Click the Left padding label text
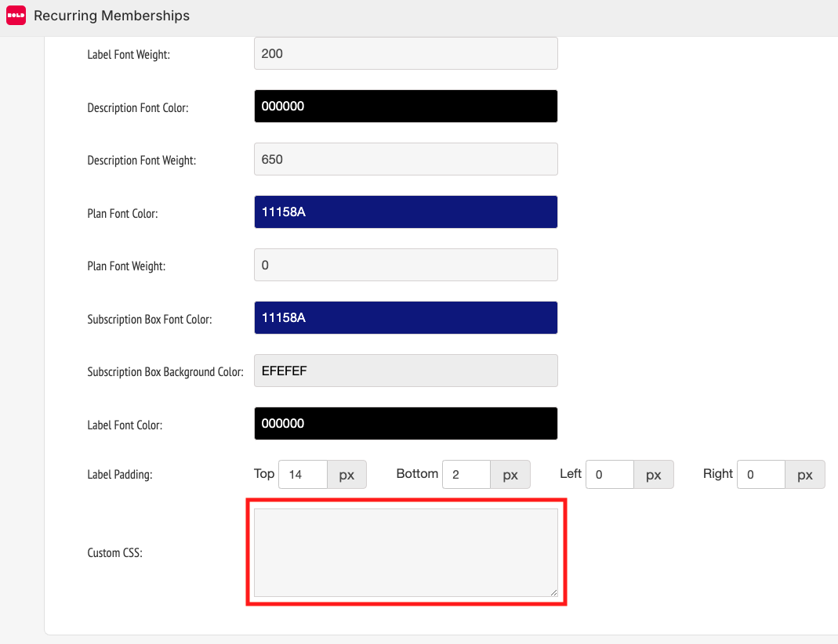This screenshot has height=644, width=838. [570, 474]
